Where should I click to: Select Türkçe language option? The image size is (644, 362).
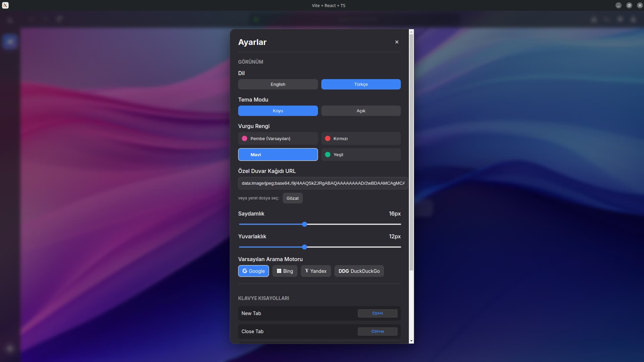point(361,84)
